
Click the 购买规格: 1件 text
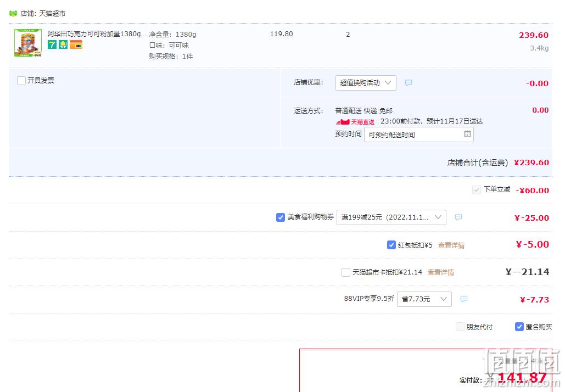point(171,56)
